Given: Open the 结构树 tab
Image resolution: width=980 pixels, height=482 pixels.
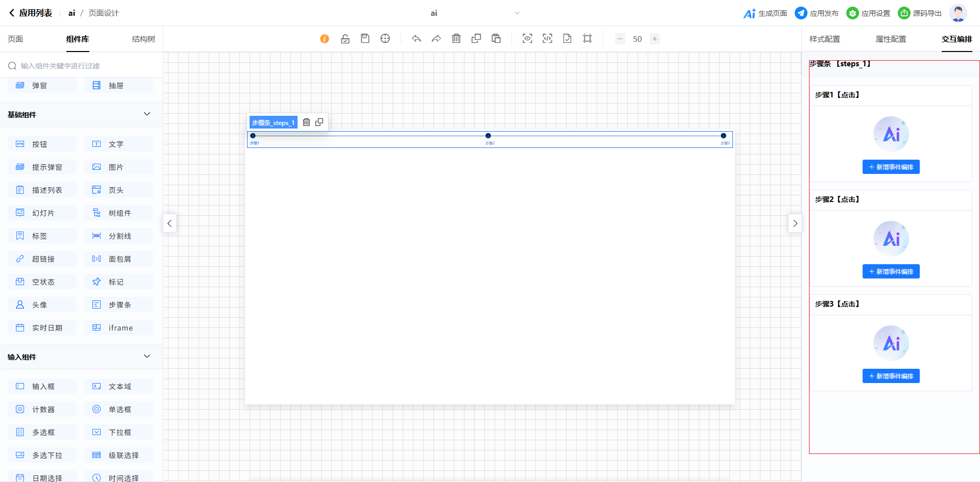Looking at the screenshot, I should tap(143, 39).
